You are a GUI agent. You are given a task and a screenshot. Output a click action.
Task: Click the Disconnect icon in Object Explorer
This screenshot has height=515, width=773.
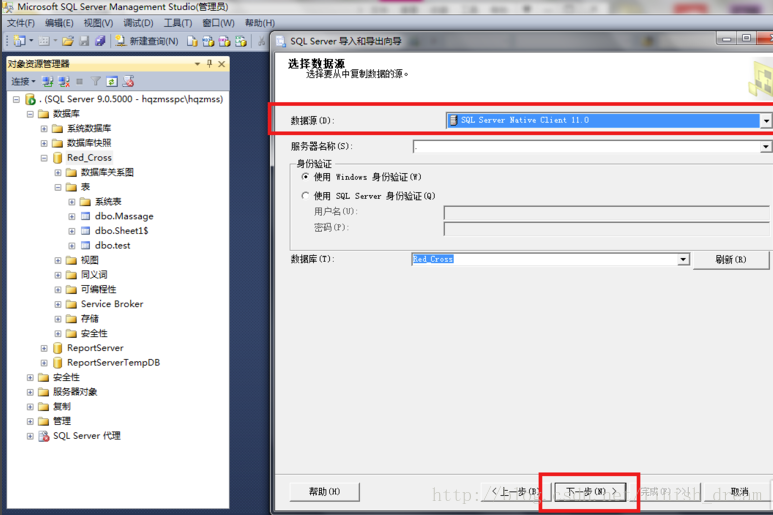pos(64,81)
